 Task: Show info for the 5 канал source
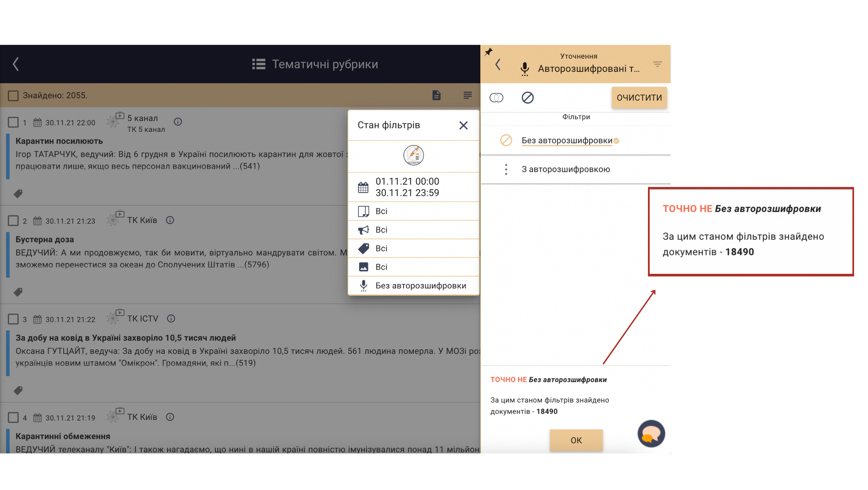coord(178,122)
